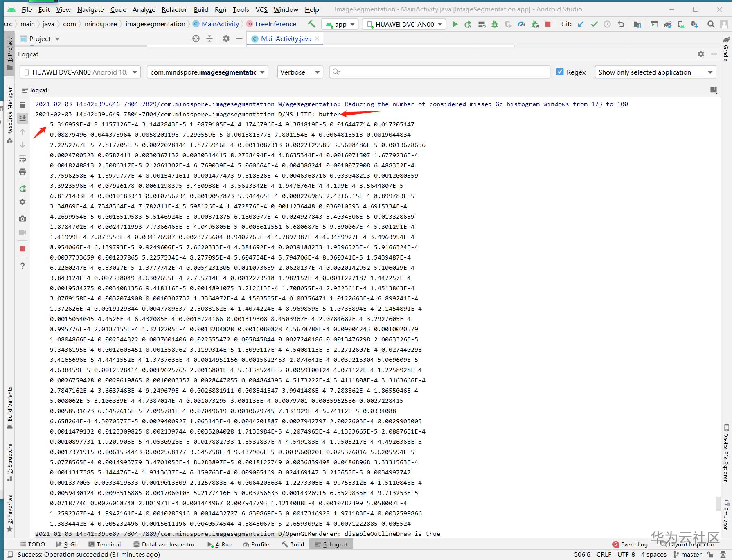The image size is (732, 560).
Task: Toggle scroll to end in logcat
Action: [x=23, y=118]
